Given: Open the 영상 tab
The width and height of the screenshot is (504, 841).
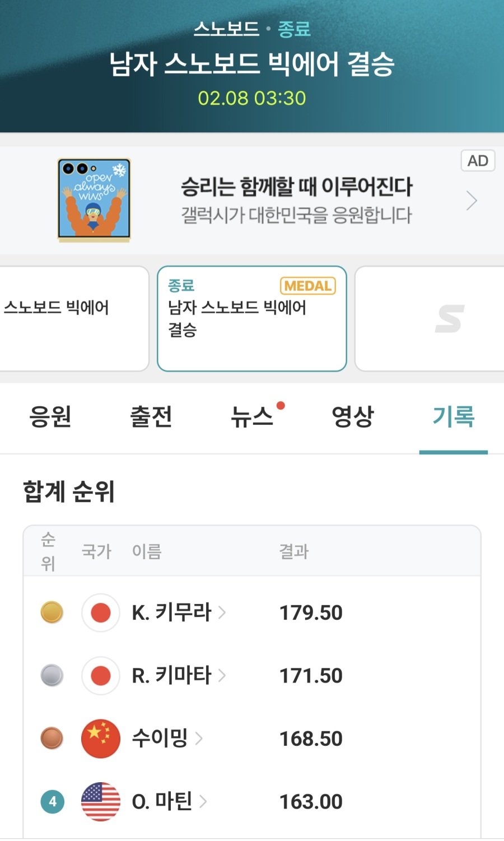Looking at the screenshot, I should [x=353, y=417].
